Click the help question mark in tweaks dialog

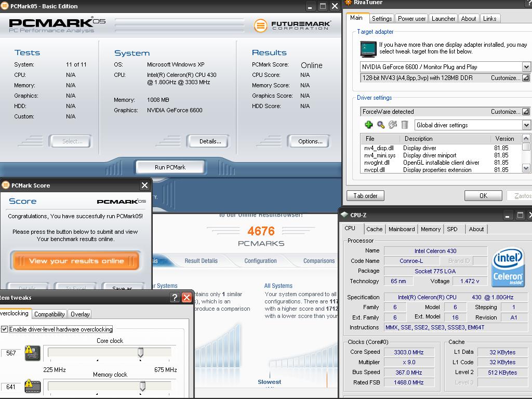(174, 298)
